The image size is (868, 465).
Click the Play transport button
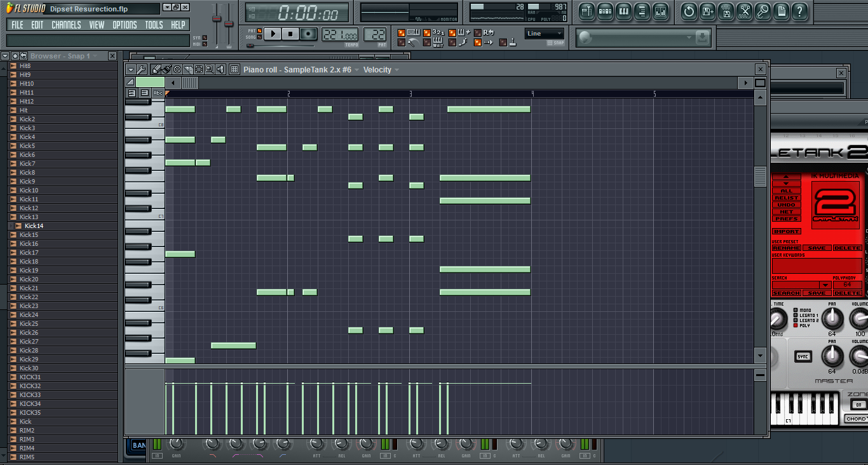tap(273, 34)
